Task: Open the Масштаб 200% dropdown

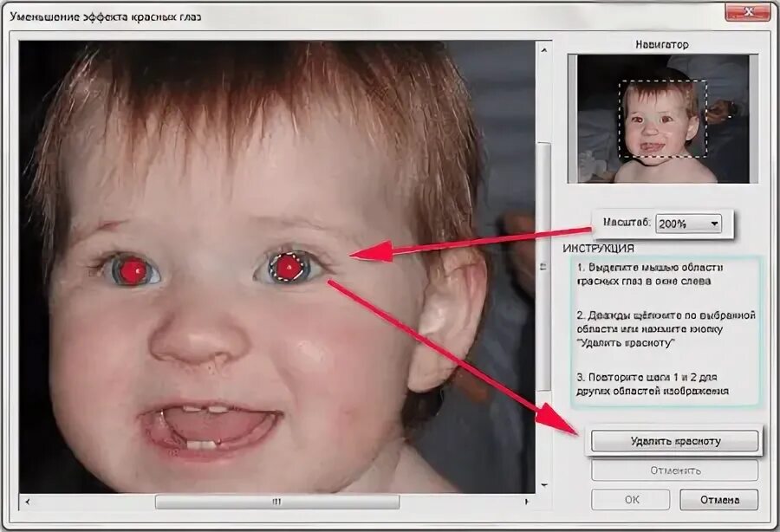Action: pyautogui.click(x=688, y=224)
